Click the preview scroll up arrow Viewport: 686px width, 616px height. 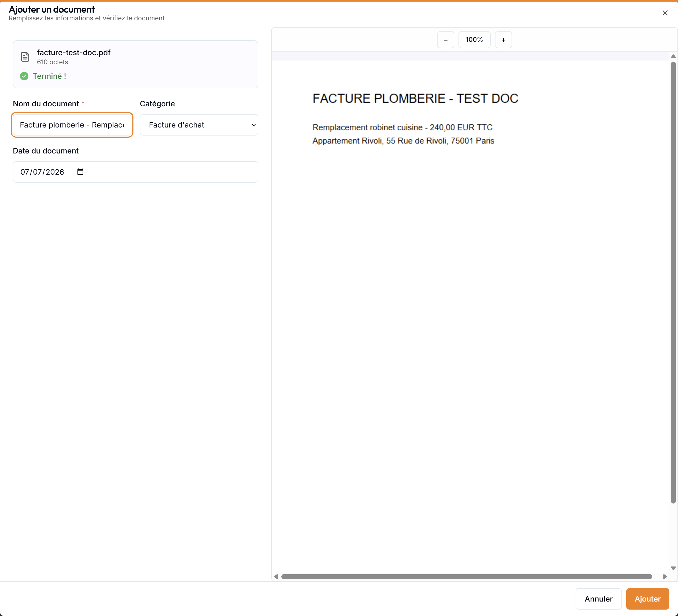(673, 56)
